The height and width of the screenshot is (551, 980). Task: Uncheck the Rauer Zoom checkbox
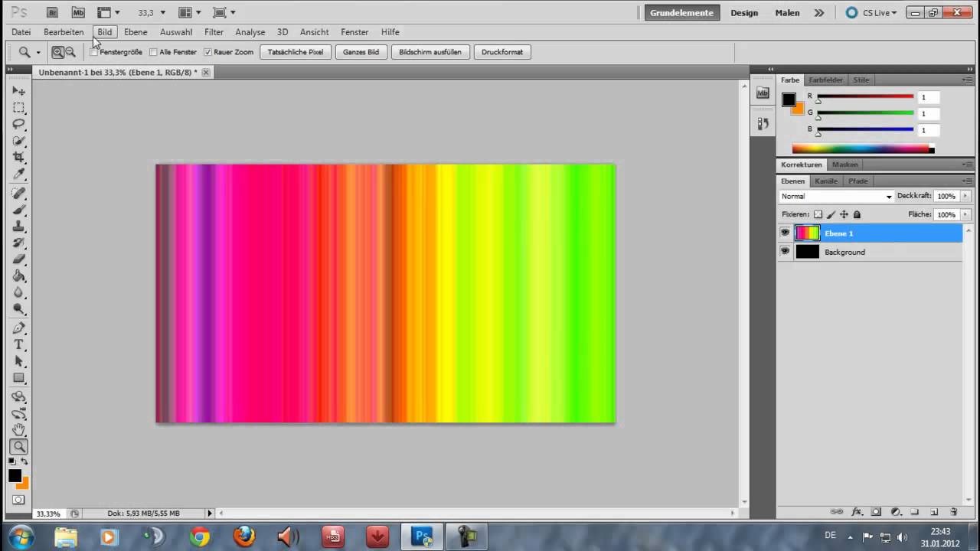click(x=207, y=52)
